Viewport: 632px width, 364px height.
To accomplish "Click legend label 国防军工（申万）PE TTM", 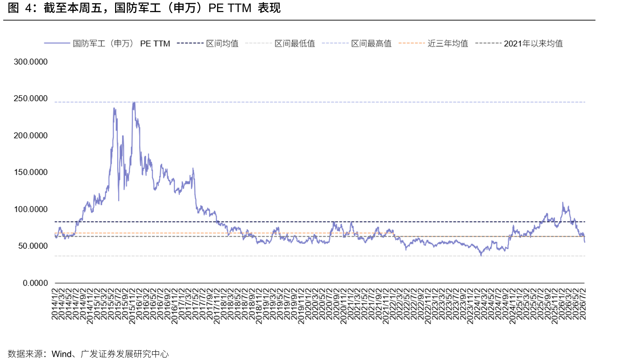I will [121, 43].
